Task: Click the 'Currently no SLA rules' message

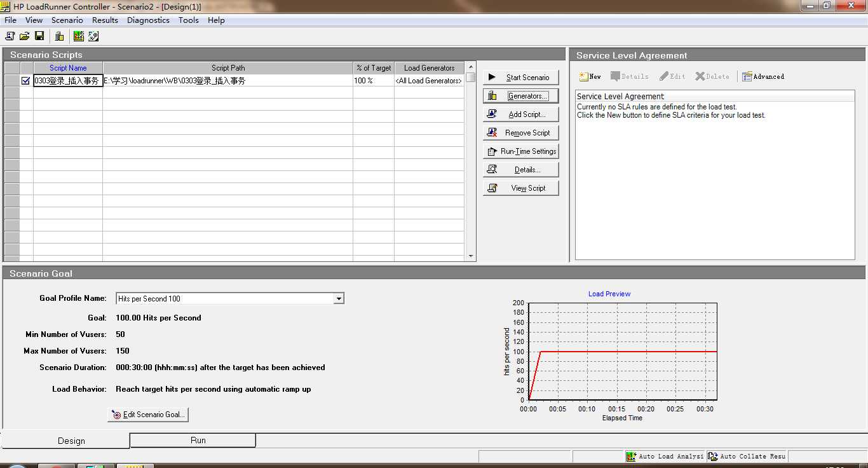Action: coord(657,107)
